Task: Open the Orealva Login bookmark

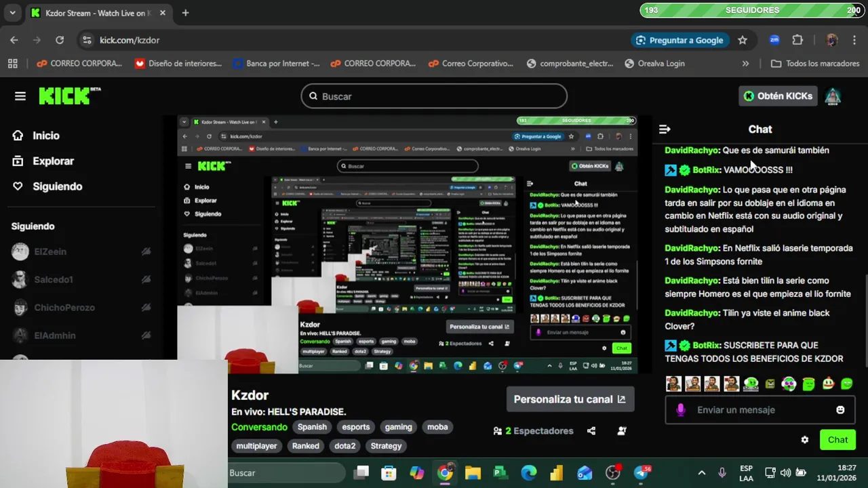Action: (x=654, y=64)
